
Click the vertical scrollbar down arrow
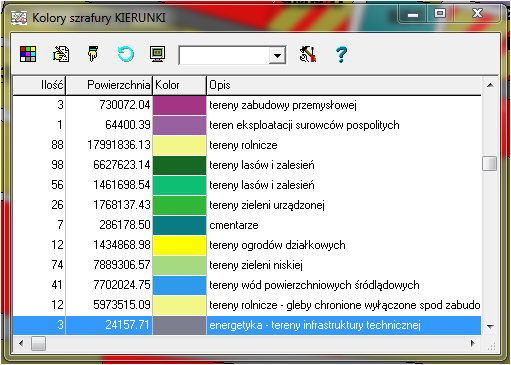(490, 326)
